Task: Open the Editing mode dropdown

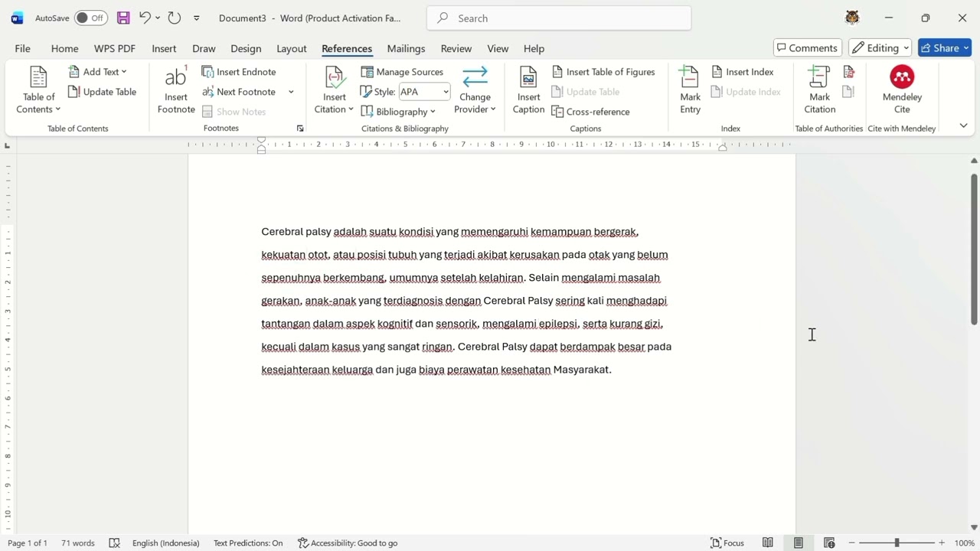Action: (880, 47)
